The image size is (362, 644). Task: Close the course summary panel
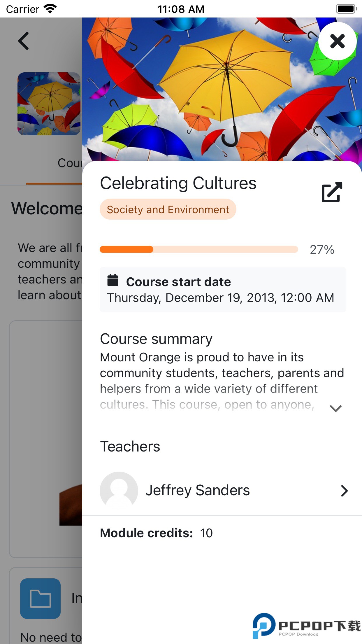click(337, 41)
